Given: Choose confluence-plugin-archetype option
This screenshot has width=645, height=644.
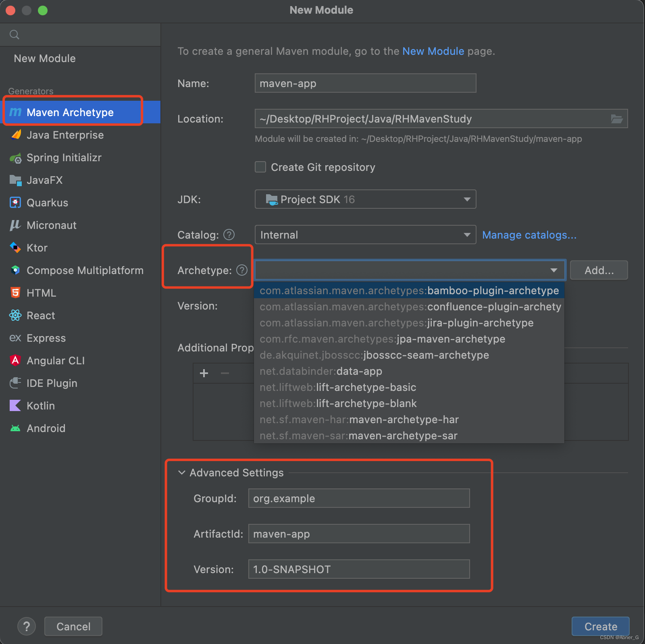Looking at the screenshot, I should point(409,307).
